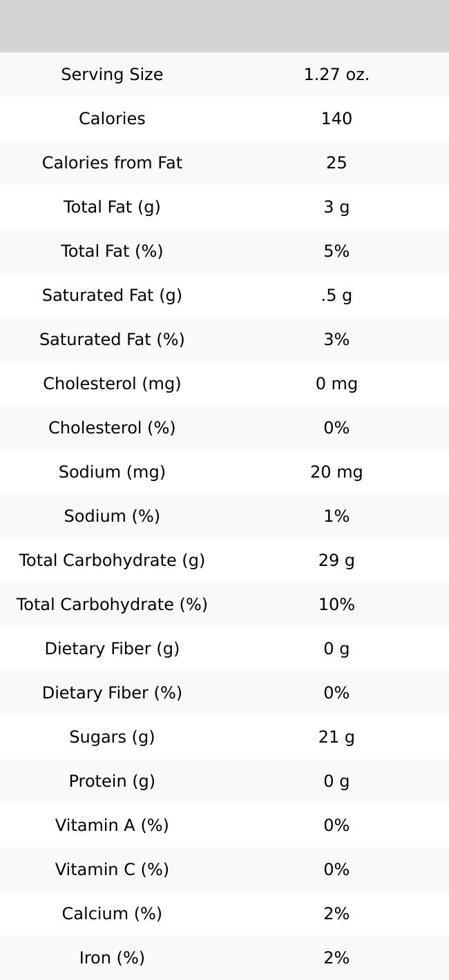449x980 pixels.
Task: Select the Saturated Fat (g) label
Action: click(x=112, y=295)
